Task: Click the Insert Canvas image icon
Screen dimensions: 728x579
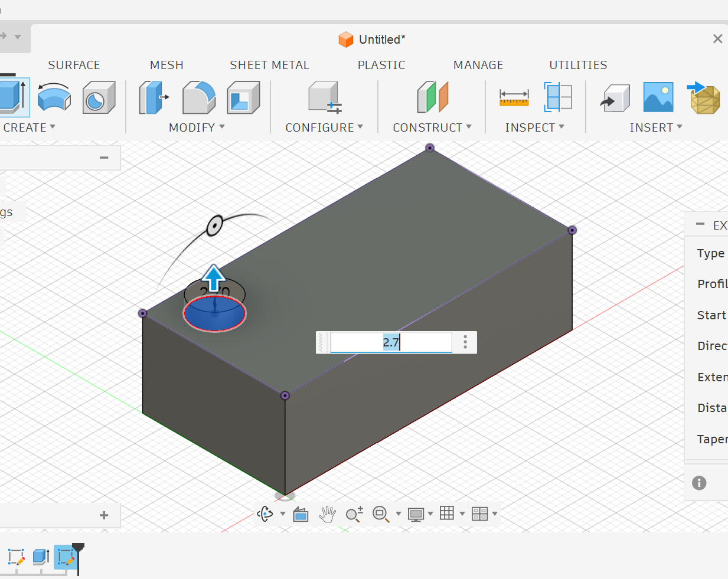Action: (x=658, y=97)
